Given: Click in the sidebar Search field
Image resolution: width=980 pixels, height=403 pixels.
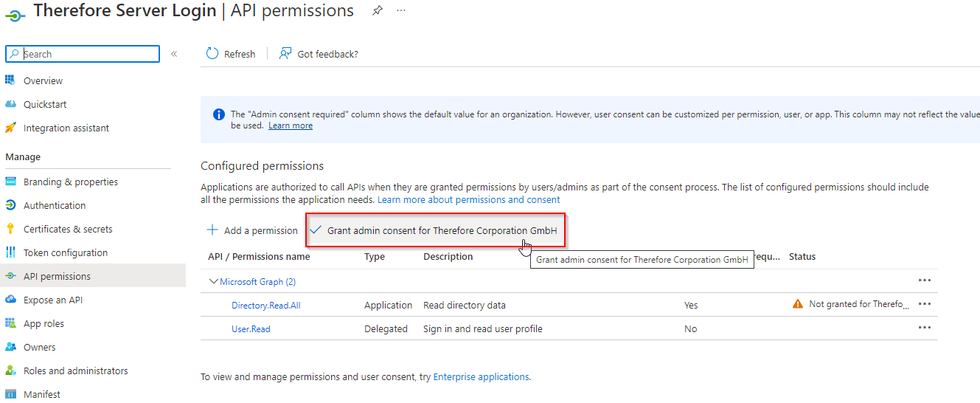Looking at the screenshot, I should pos(83,54).
